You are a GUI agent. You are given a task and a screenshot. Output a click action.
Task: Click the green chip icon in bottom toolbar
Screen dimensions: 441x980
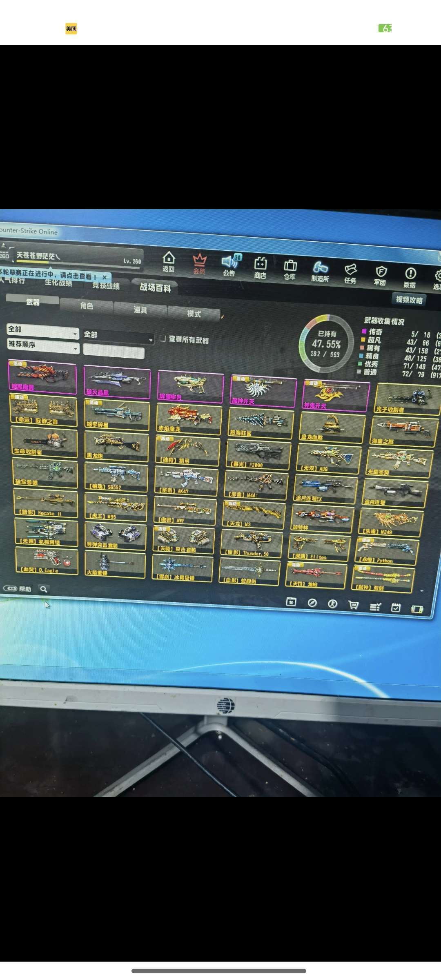coord(417,609)
